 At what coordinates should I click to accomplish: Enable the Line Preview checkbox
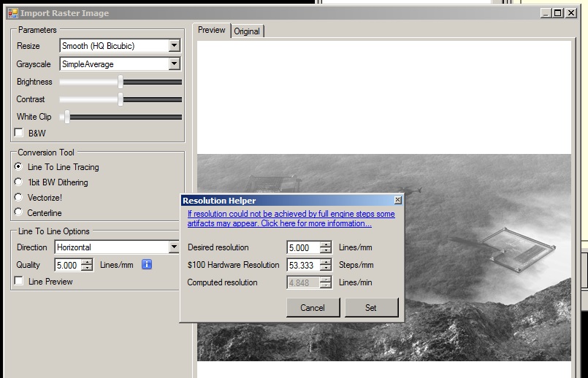[19, 281]
